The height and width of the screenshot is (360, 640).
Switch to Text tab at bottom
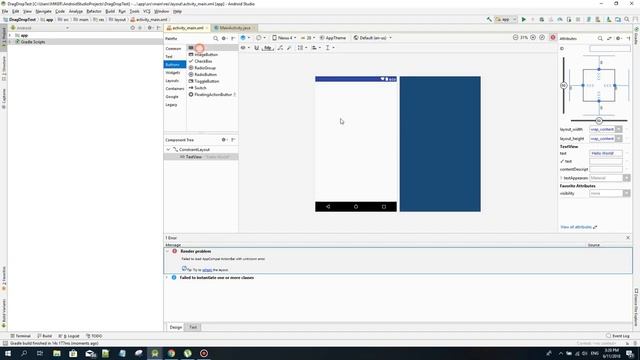[x=193, y=327]
